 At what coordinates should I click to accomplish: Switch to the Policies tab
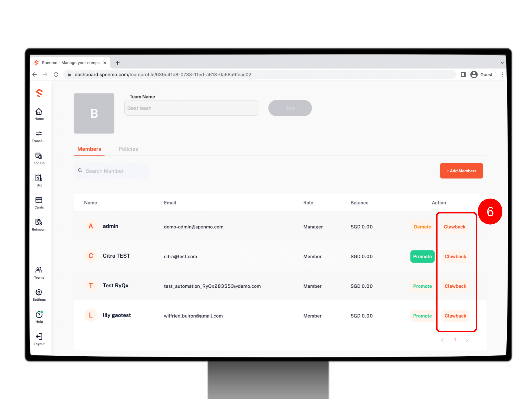click(x=128, y=149)
